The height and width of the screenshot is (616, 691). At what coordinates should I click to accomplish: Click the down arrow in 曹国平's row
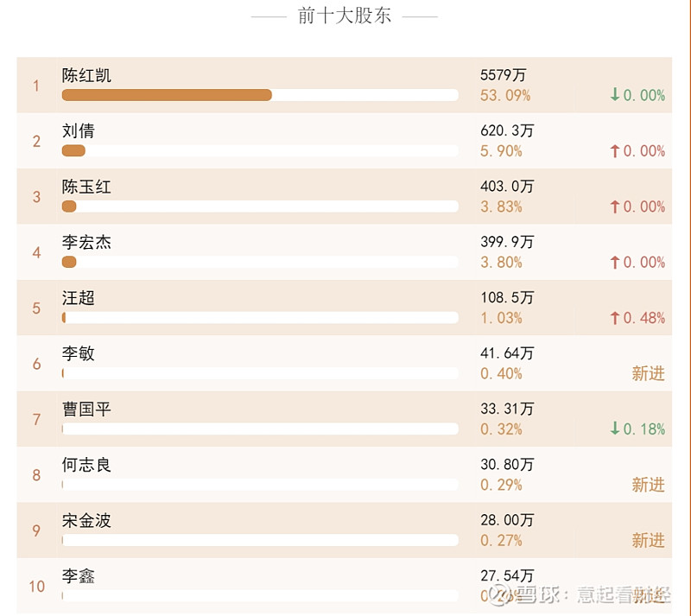(614, 428)
